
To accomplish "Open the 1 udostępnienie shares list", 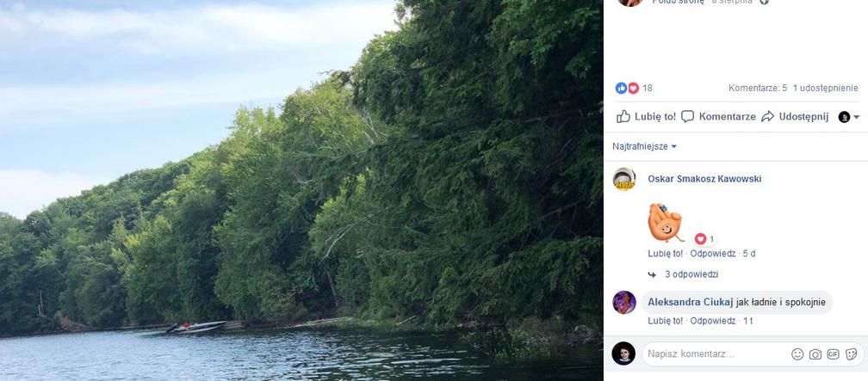I will [825, 88].
